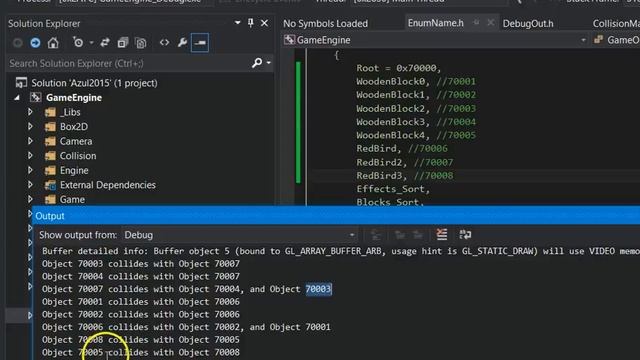640x360 pixels.
Task: Select the _Libs folder icon
Action: point(51,112)
